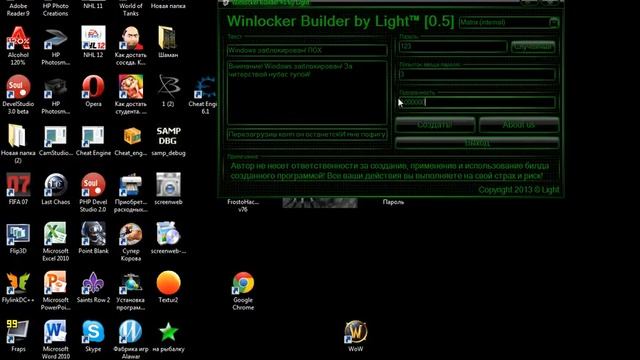Image resolution: width=640 pixels, height=360 pixels.
Task: Click the NHL 11 icon label
Action: (93, 6)
